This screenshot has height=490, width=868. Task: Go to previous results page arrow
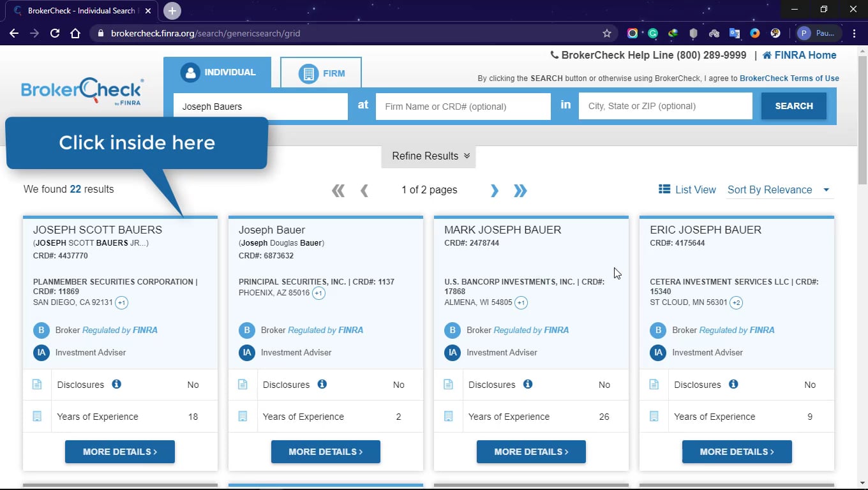pos(364,190)
